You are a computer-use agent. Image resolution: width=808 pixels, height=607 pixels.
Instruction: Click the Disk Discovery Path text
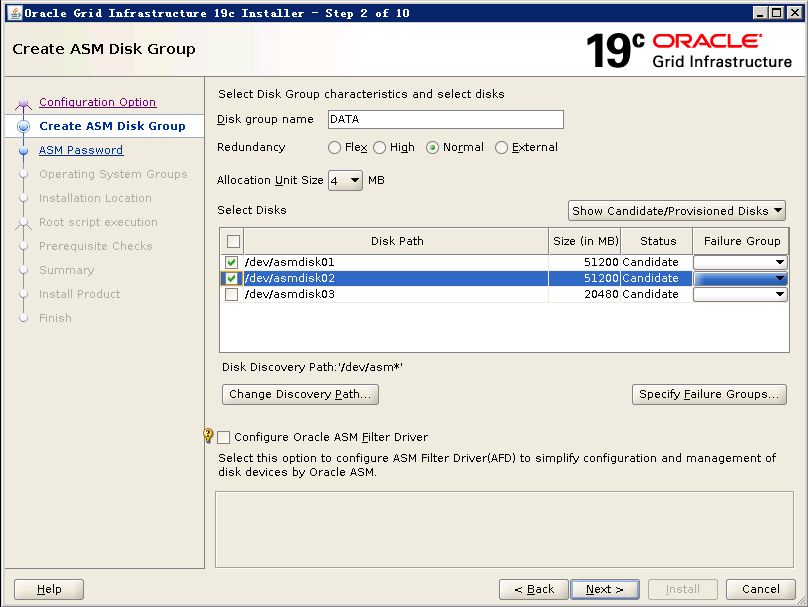click(x=312, y=367)
